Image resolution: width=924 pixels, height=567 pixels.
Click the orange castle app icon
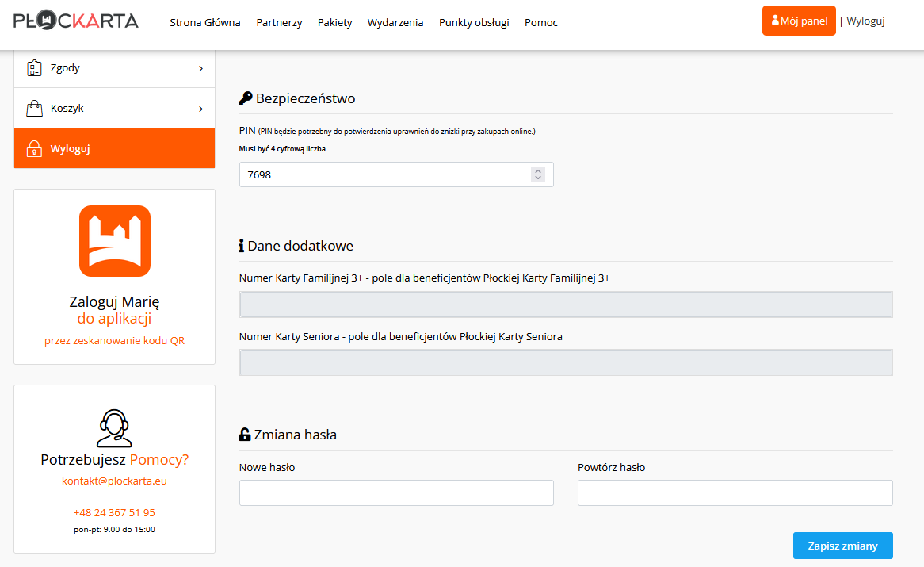click(x=115, y=241)
